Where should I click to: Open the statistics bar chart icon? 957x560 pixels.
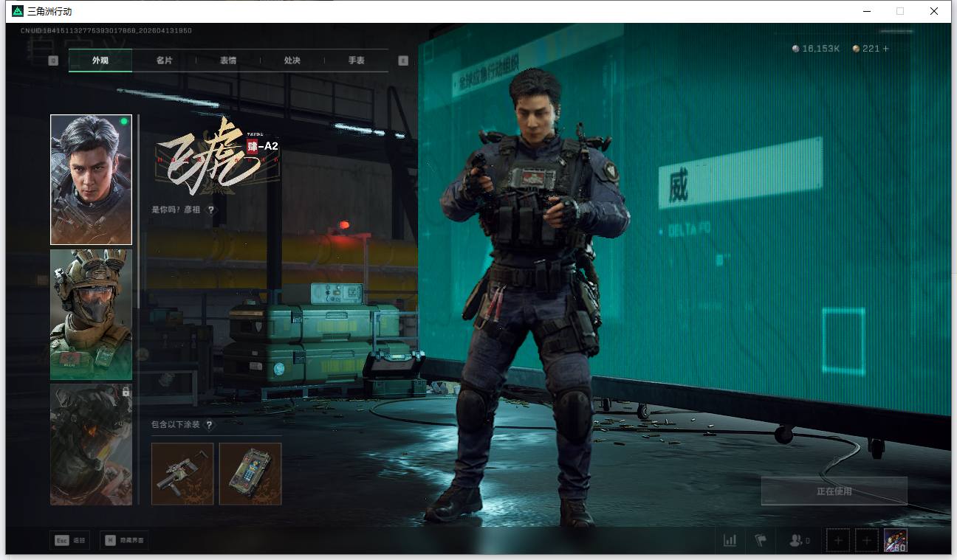730,541
